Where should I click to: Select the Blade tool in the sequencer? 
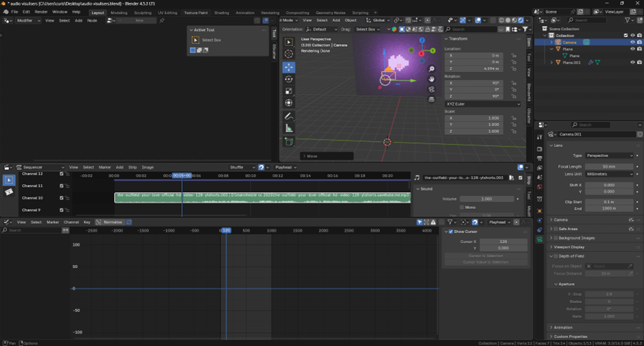tap(10, 193)
